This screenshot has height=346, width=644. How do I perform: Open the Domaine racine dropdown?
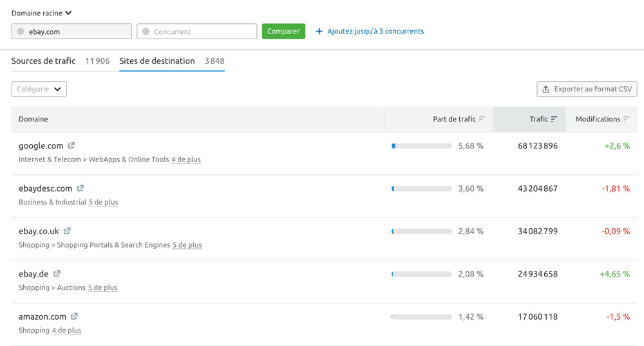click(41, 13)
